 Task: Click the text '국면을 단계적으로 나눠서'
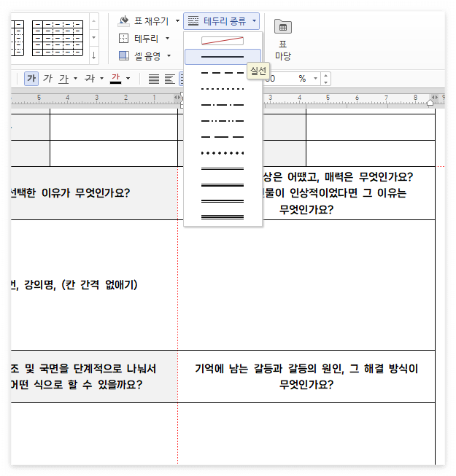(x=98, y=369)
